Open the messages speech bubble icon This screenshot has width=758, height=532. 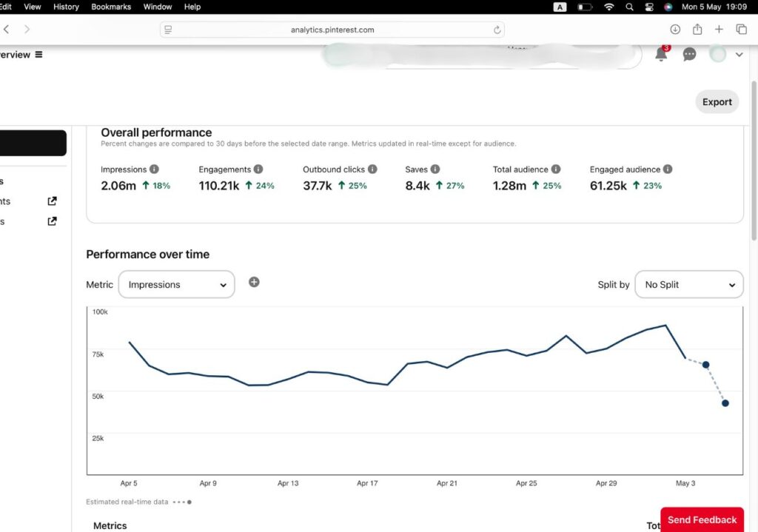pyautogui.click(x=689, y=54)
